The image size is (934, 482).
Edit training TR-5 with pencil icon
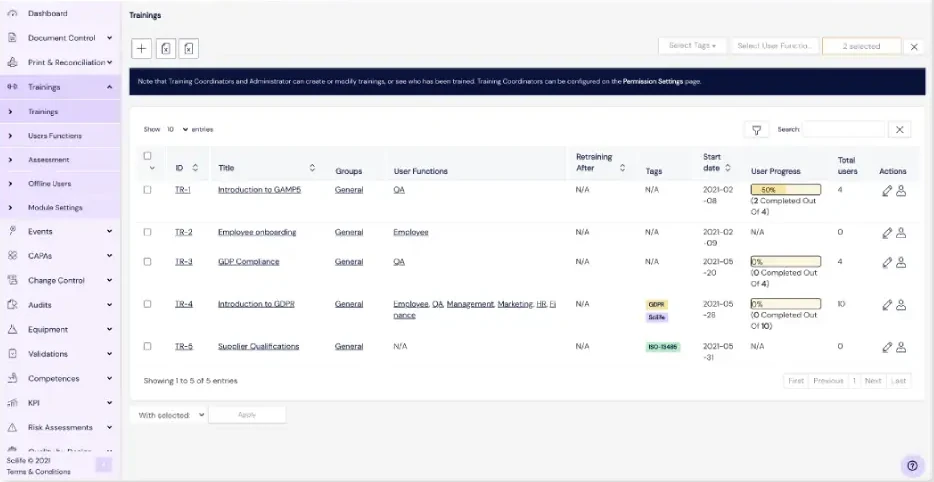coord(887,347)
